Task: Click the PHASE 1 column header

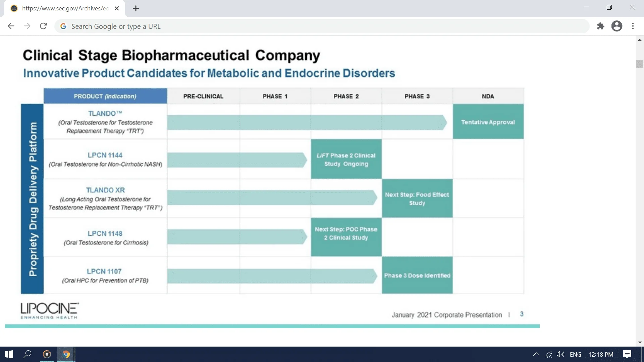Action: [275, 96]
